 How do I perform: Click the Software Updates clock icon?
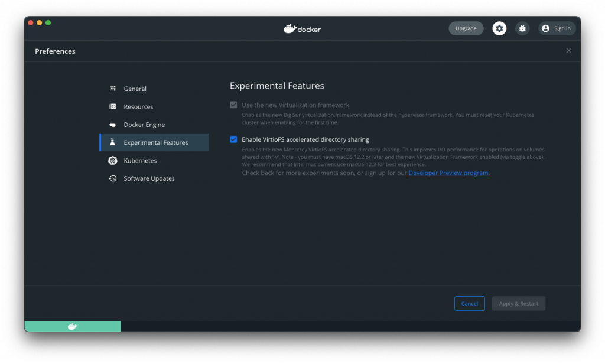point(113,178)
